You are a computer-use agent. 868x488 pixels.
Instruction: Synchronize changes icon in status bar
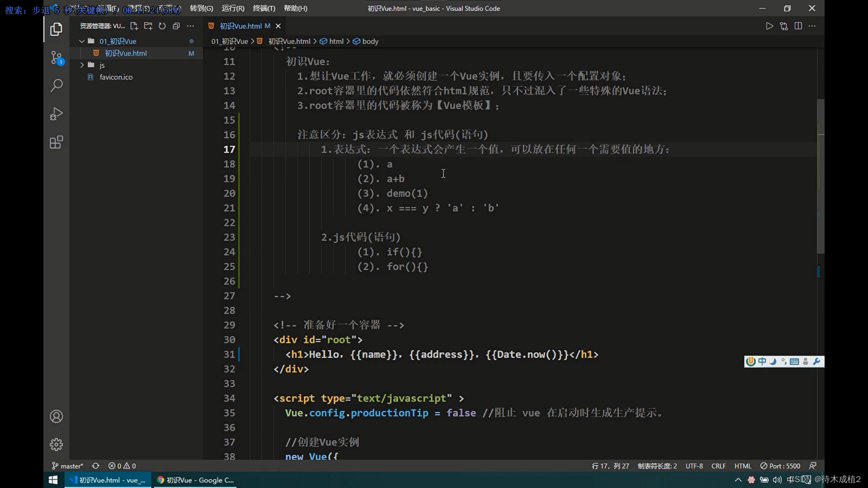pos(95,466)
